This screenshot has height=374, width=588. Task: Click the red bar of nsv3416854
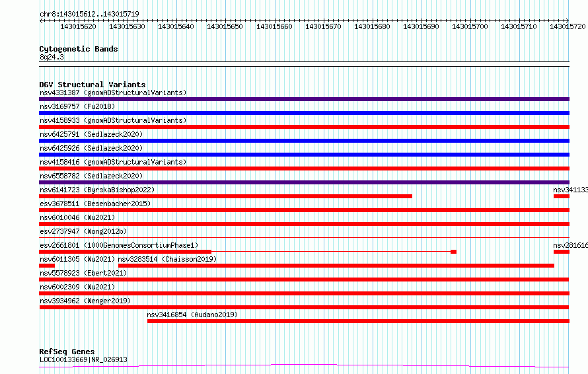point(359,321)
